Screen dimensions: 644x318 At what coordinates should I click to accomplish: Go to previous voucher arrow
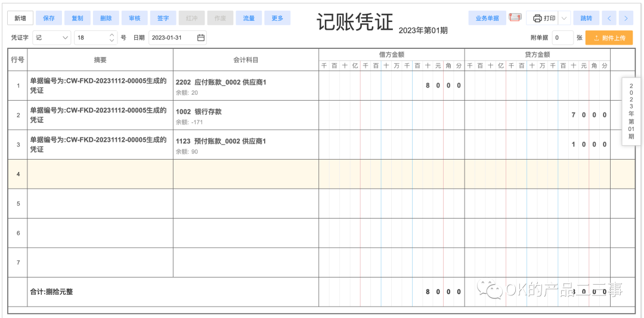coord(609,18)
